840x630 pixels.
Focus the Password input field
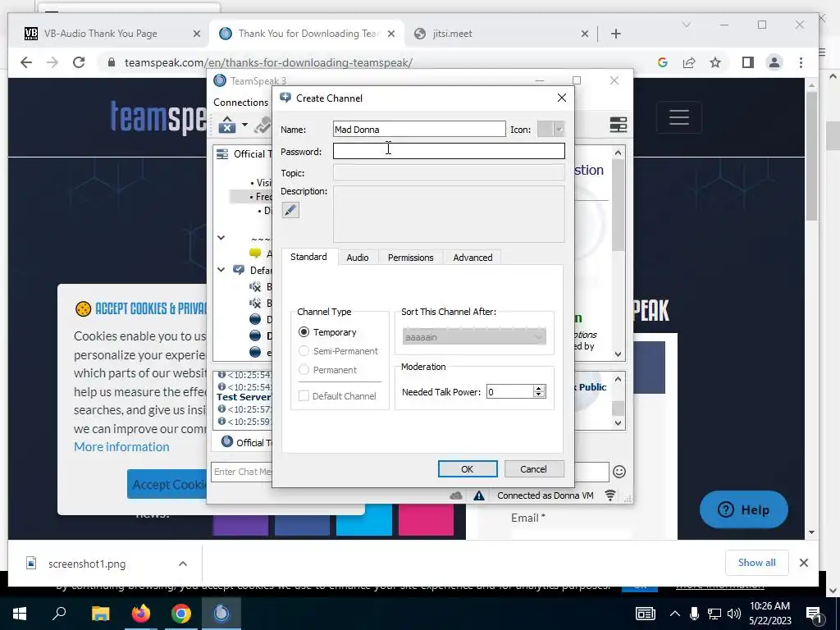[x=449, y=151]
